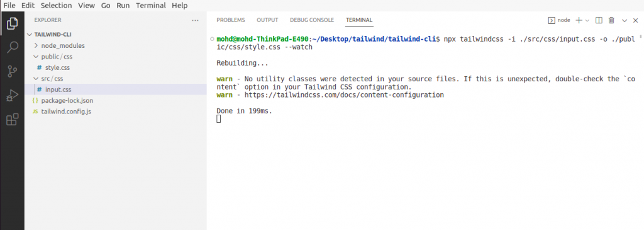Open the Source Control icon

point(13,72)
